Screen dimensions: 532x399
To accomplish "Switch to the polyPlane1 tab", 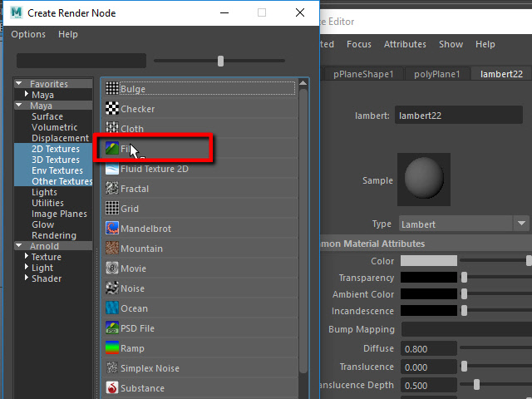I will [x=439, y=74].
